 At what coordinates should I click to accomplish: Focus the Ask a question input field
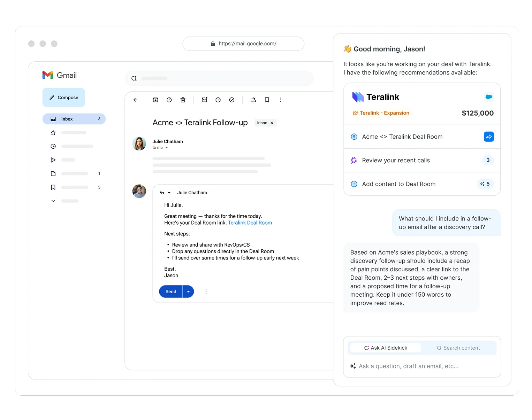pyautogui.click(x=422, y=366)
